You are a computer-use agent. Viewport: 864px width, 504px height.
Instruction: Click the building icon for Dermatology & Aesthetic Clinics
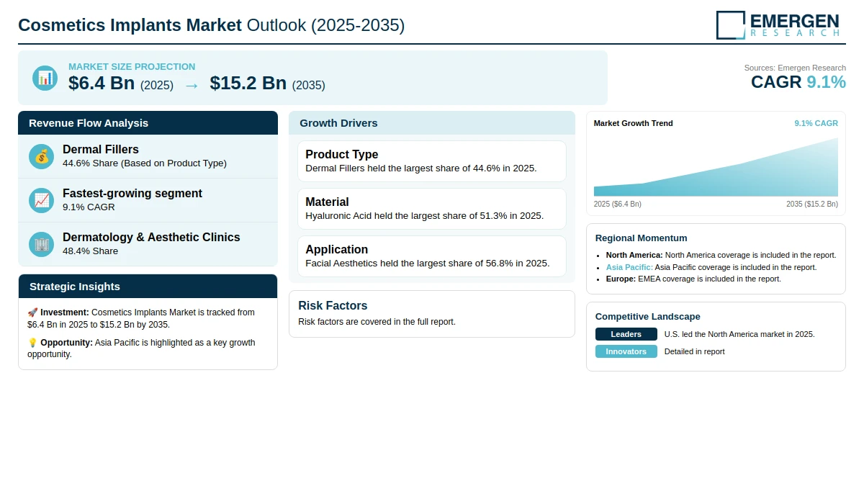pyautogui.click(x=42, y=244)
